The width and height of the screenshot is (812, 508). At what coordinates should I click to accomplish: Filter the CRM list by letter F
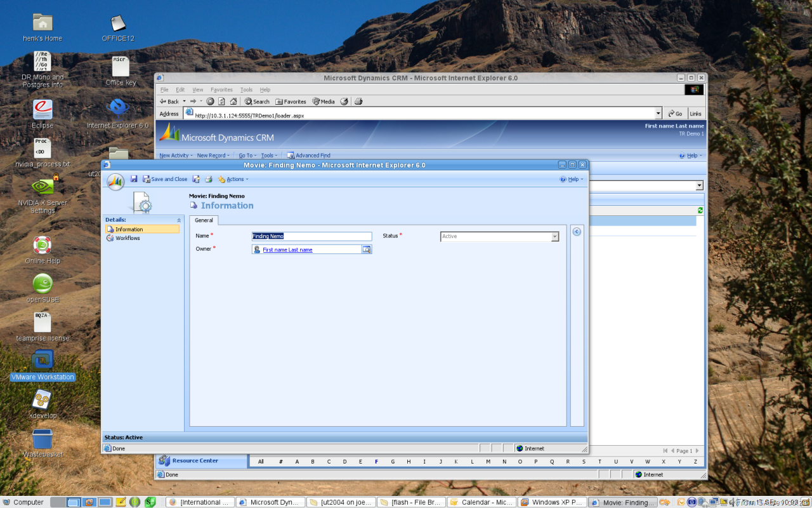pos(377,462)
